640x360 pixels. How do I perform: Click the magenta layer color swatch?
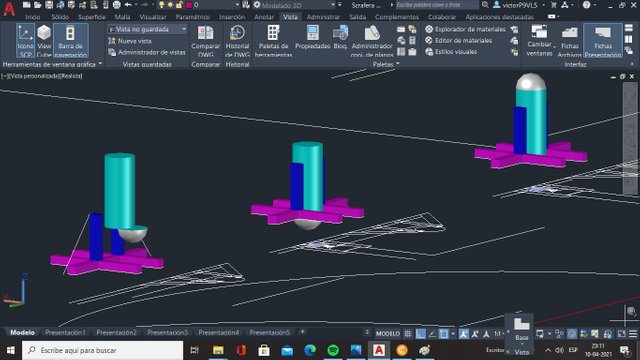(189, 5)
